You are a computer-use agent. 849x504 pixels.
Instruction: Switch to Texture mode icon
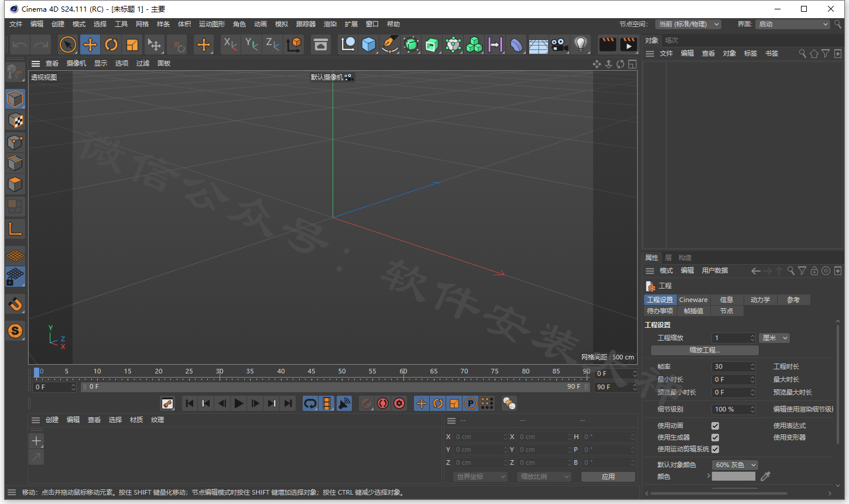click(15, 121)
